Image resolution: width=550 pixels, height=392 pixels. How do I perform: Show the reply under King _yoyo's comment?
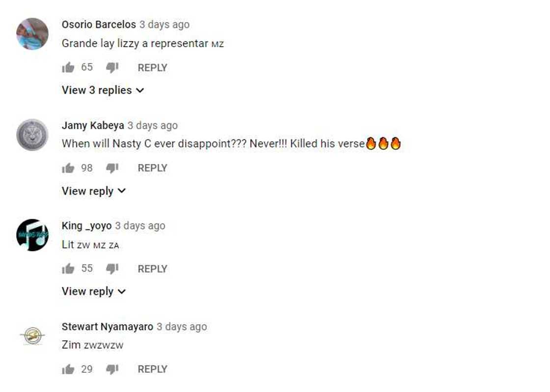(93, 291)
